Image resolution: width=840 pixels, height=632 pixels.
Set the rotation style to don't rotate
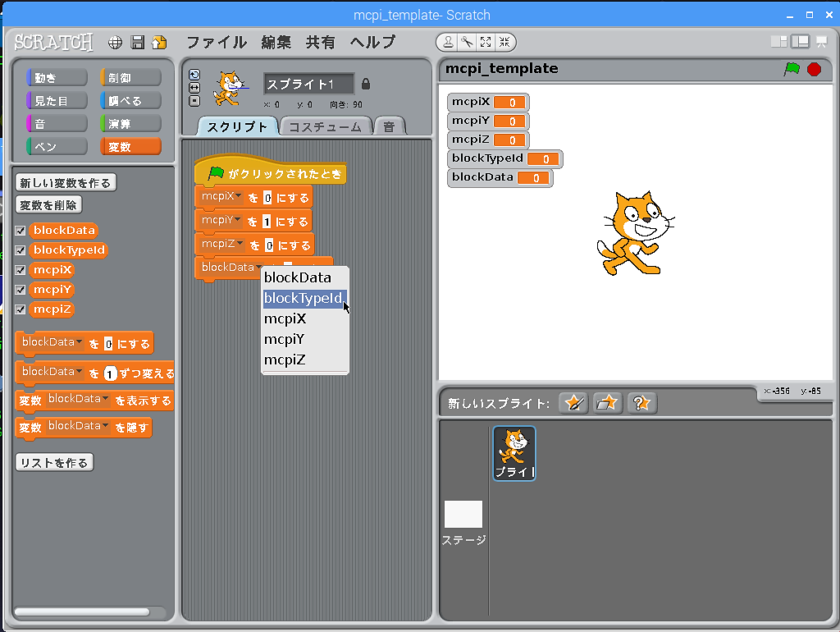[x=194, y=101]
